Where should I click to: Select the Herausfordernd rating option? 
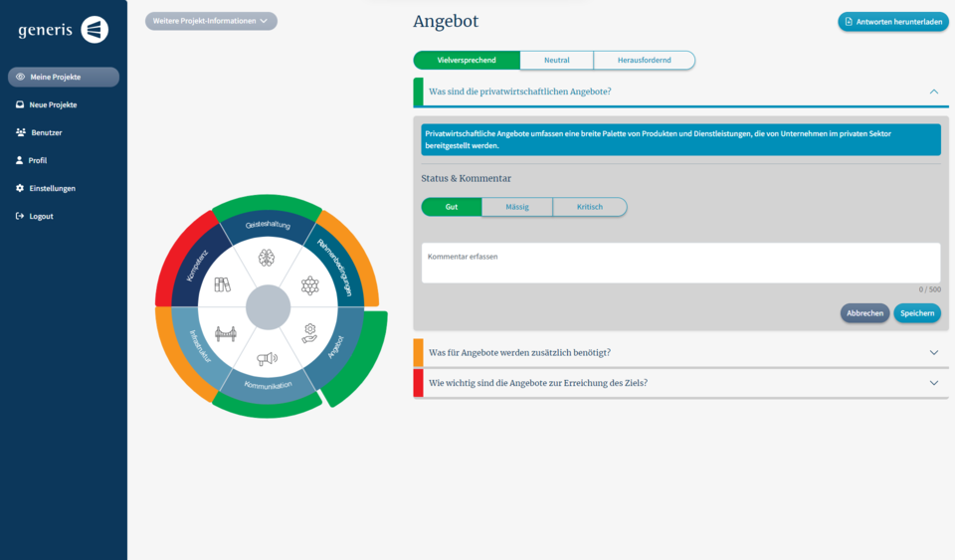click(644, 61)
